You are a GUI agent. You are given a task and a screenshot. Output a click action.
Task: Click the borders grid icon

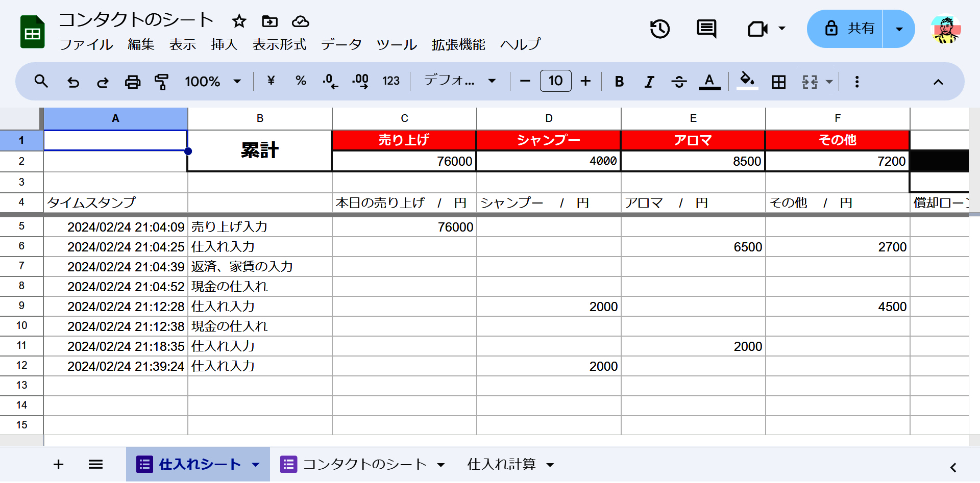(x=778, y=82)
